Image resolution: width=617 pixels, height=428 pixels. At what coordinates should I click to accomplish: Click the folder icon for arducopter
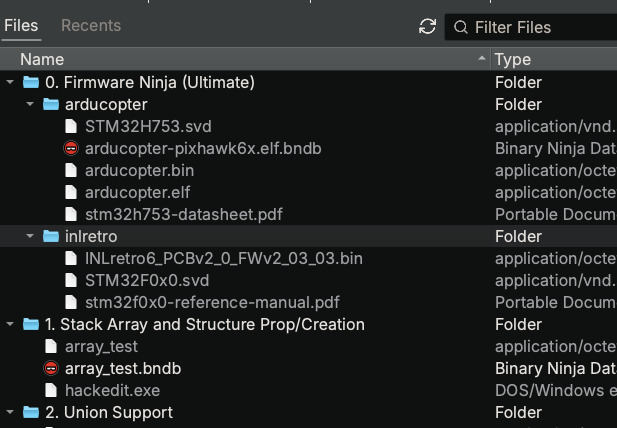tap(51, 104)
